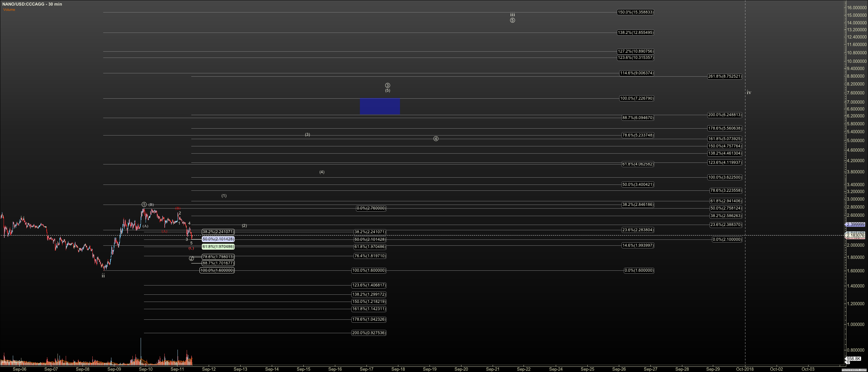
Task: Click the Oct-2018 date axis label
Action: (745, 369)
